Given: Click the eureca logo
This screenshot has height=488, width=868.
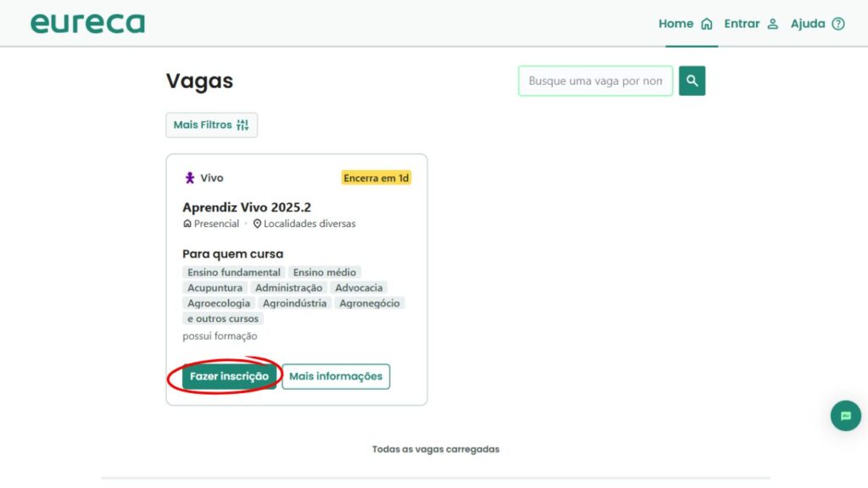Looking at the screenshot, I should [87, 23].
